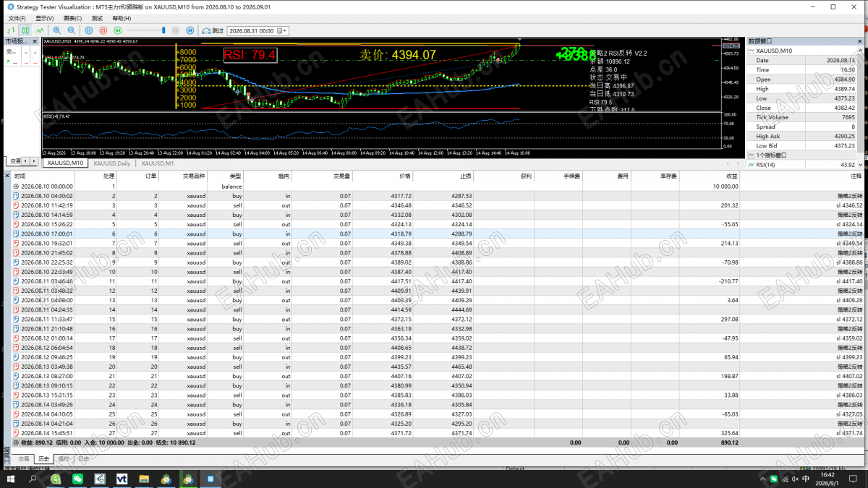Open the calendar dropdown beside the date field
The image size is (868, 488).
coord(285,31)
